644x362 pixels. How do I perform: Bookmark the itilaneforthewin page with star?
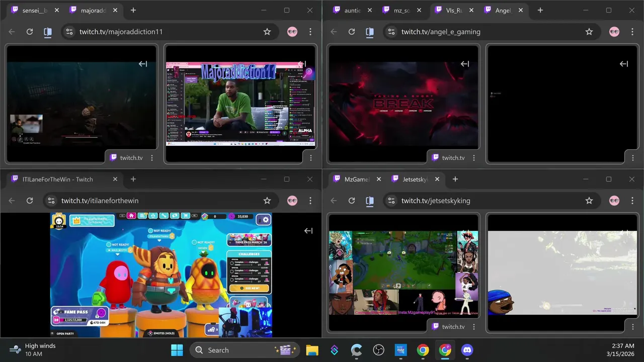pos(267,201)
